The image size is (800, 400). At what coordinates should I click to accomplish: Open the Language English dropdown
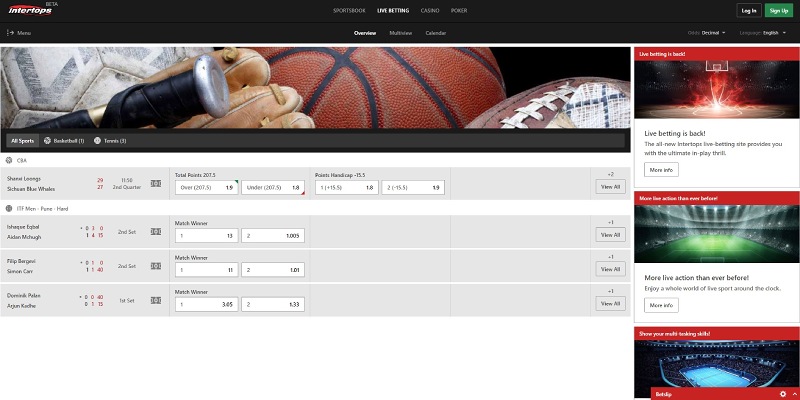[x=768, y=33]
